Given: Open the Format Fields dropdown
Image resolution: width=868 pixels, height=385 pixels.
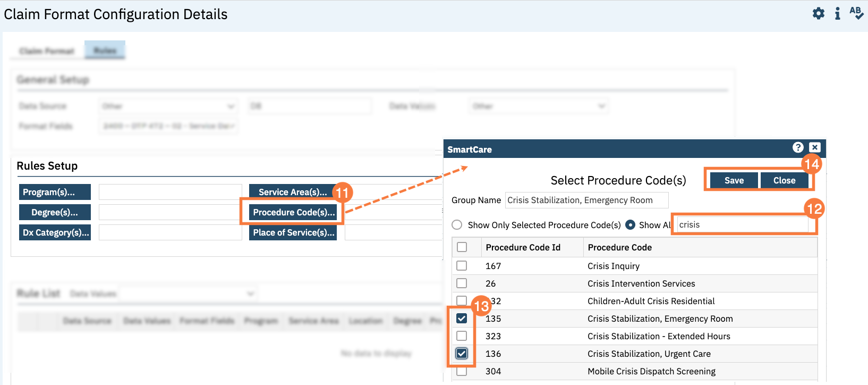Looking at the screenshot, I should [x=168, y=126].
